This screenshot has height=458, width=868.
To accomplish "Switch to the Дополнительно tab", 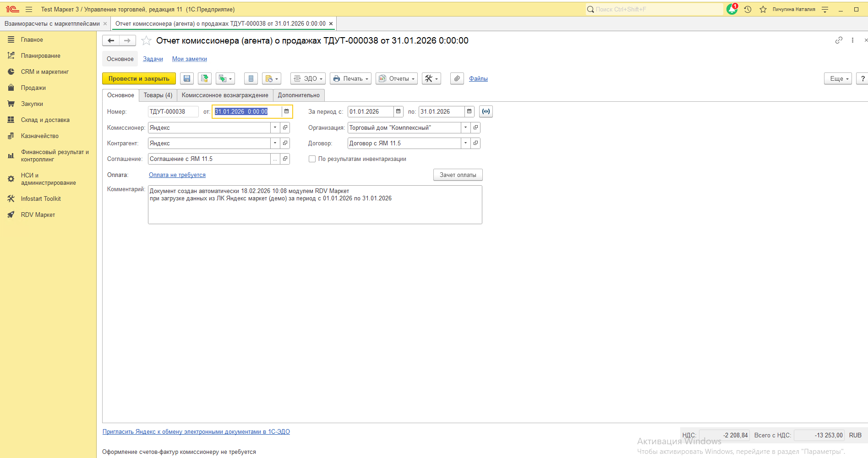I will (x=299, y=95).
